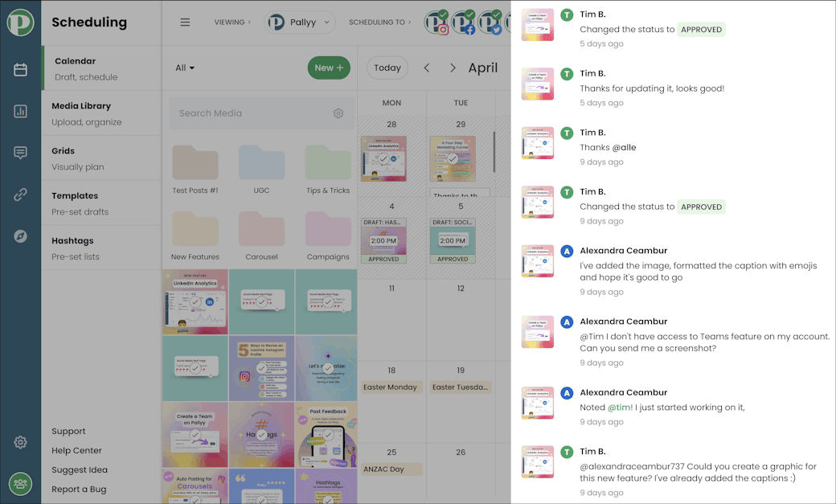Open the post thumbnail beside 'Can you send me a screenshot?'
The width and height of the screenshot is (836, 504).
pos(538,332)
